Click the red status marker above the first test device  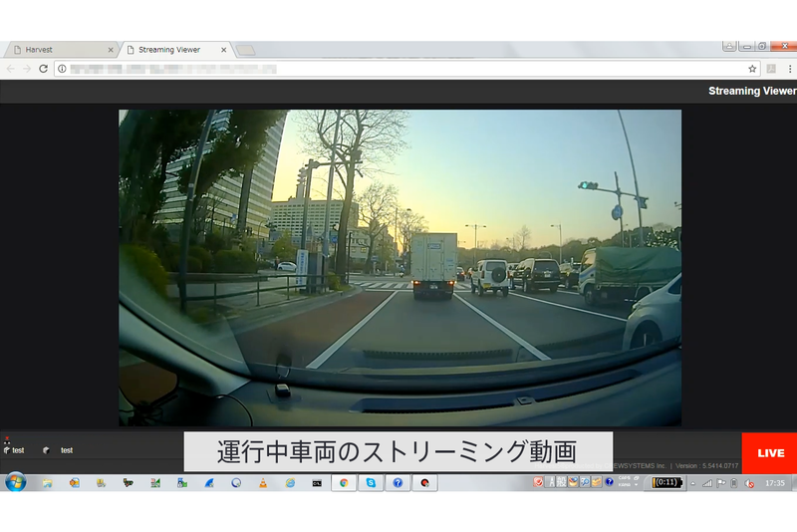click(7, 438)
